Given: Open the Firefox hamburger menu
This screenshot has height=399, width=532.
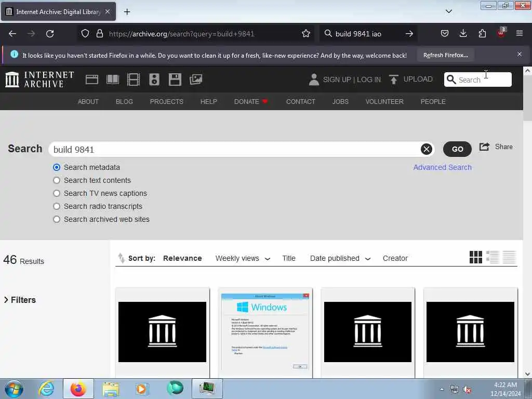Looking at the screenshot, I should [x=519, y=33].
